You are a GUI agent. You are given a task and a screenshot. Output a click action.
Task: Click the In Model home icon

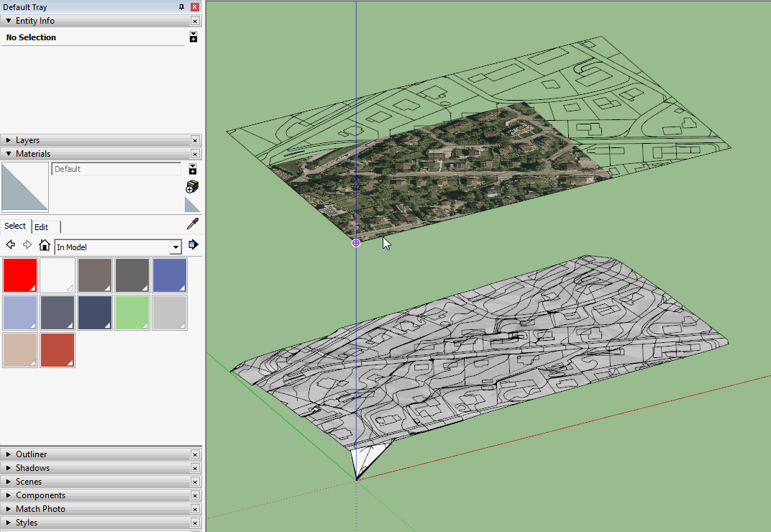pos(45,245)
